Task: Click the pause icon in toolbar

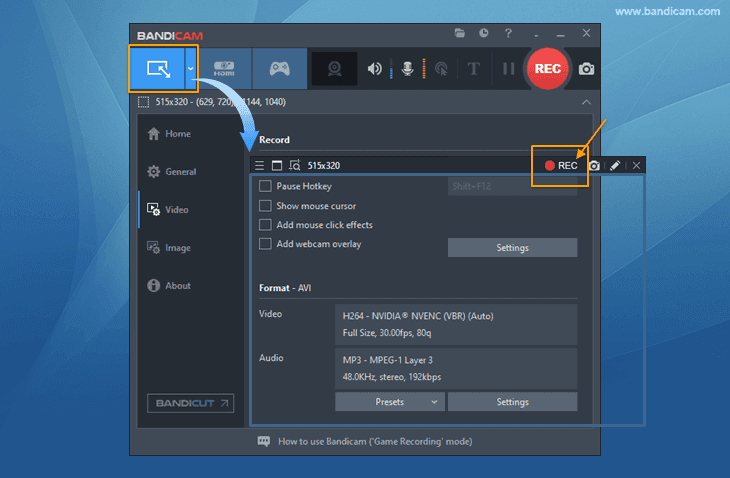Action: pyautogui.click(x=508, y=69)
